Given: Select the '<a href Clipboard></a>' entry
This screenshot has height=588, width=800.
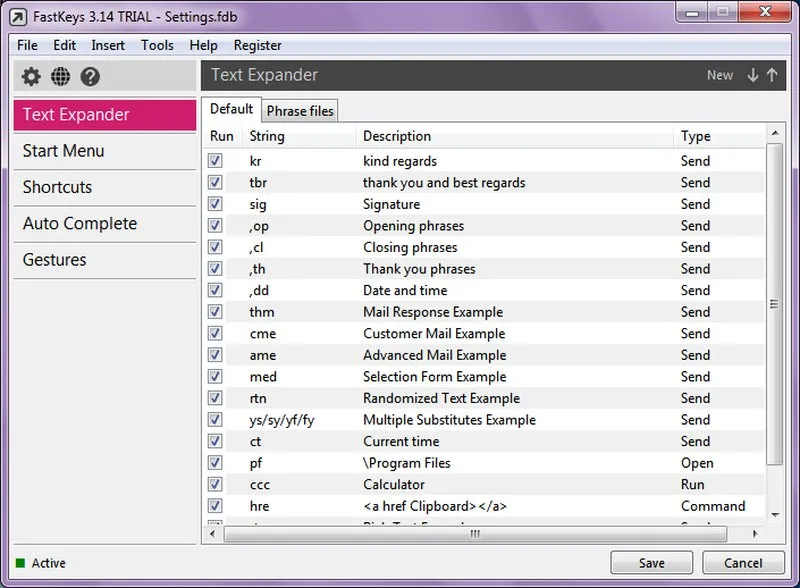Looking at the screenshot, I should [x=435, y=506].
